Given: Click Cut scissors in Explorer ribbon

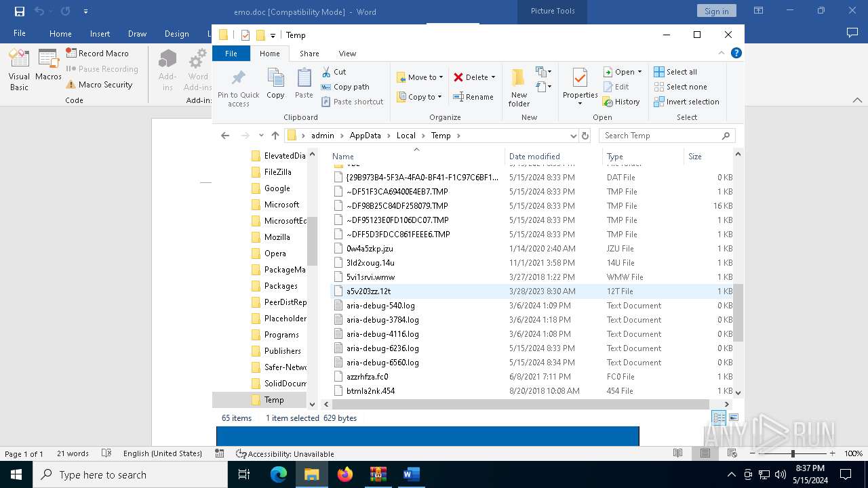Looking at the screenshot, I should (334, 72).
